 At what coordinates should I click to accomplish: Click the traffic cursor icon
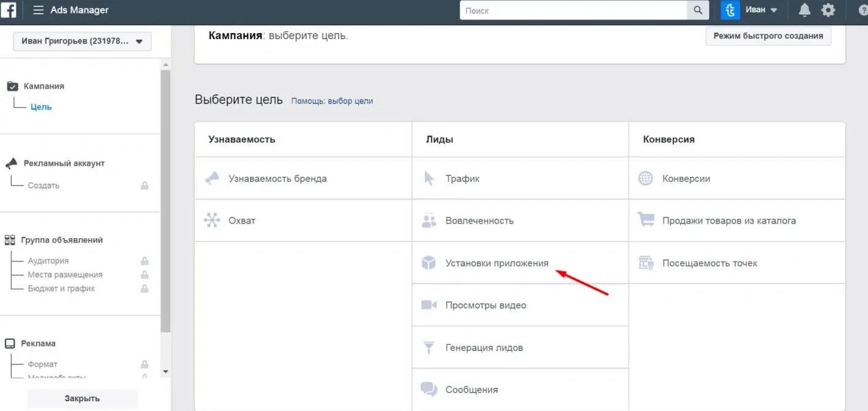[429, 178]
